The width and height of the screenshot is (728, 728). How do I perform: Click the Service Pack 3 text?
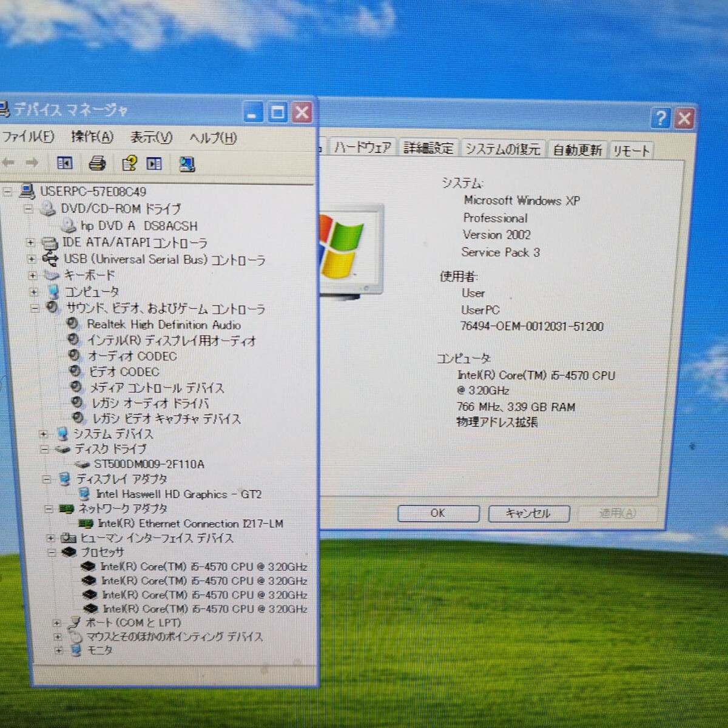500,252
